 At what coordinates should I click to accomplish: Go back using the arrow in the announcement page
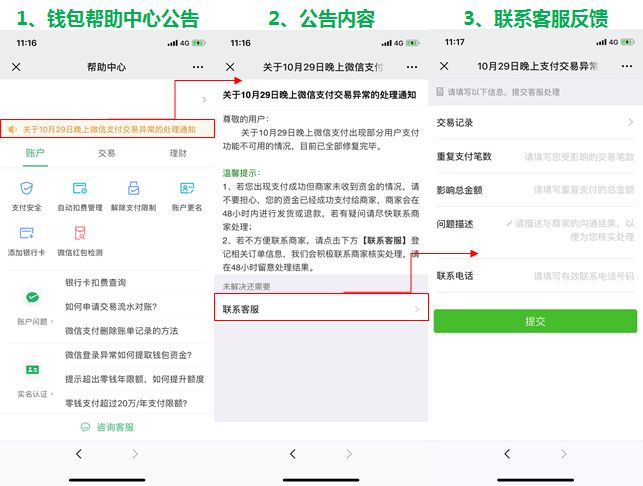coord(292,454)
